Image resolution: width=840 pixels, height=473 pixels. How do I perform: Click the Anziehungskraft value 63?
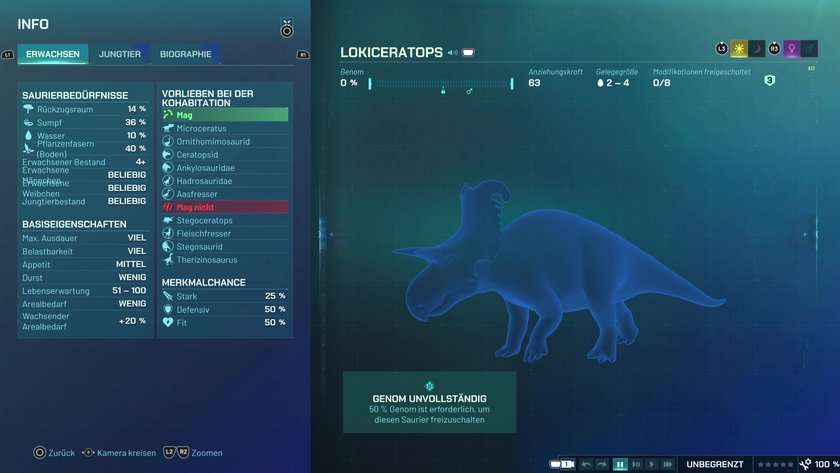point(534,83)
